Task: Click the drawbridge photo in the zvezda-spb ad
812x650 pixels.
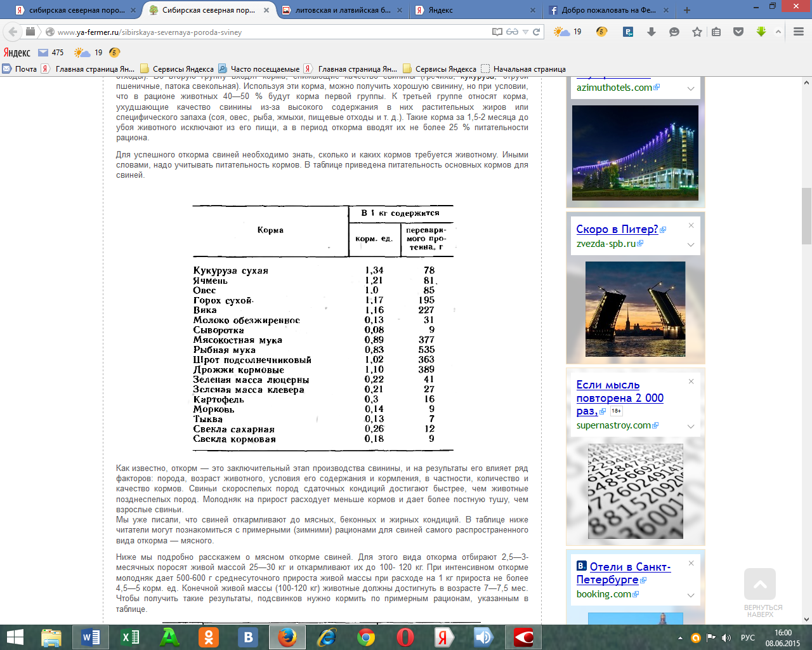Action: click(635, 309)
